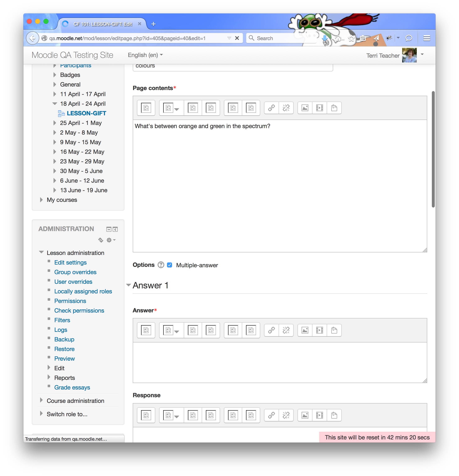Click the paper plane icon in browser toolbar

(x=376, y=38)
